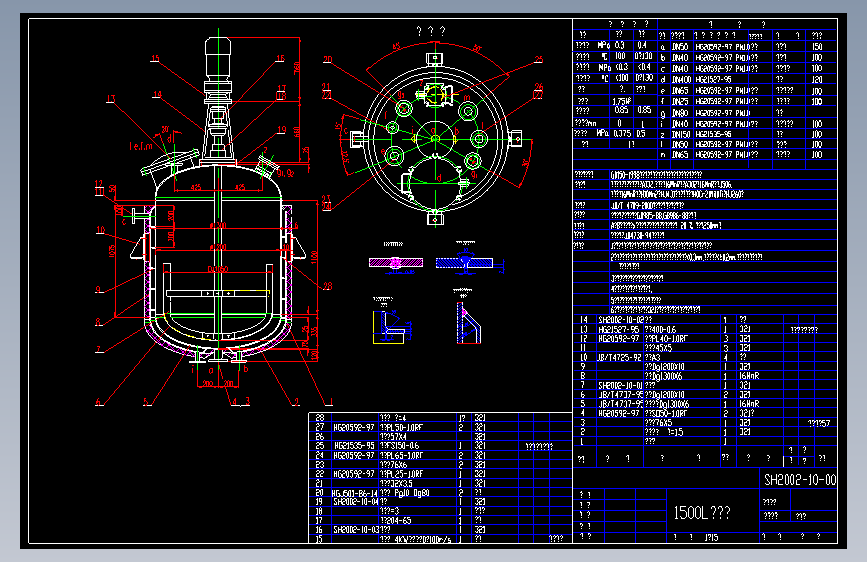Click the yellow-outlined corner joint detail
The image size is (867, 562).
click(x=390, y=326)
